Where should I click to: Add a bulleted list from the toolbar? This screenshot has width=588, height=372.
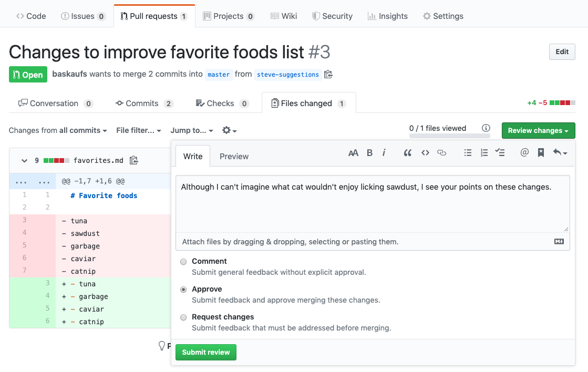468,152
